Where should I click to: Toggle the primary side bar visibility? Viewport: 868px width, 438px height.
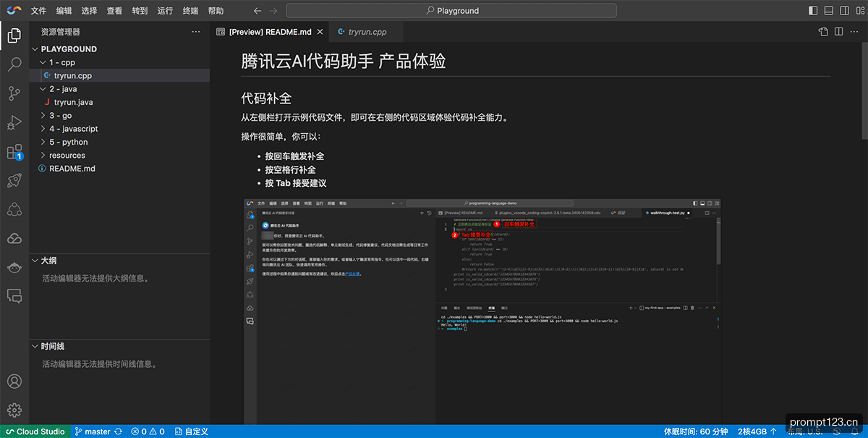[813, 11]
